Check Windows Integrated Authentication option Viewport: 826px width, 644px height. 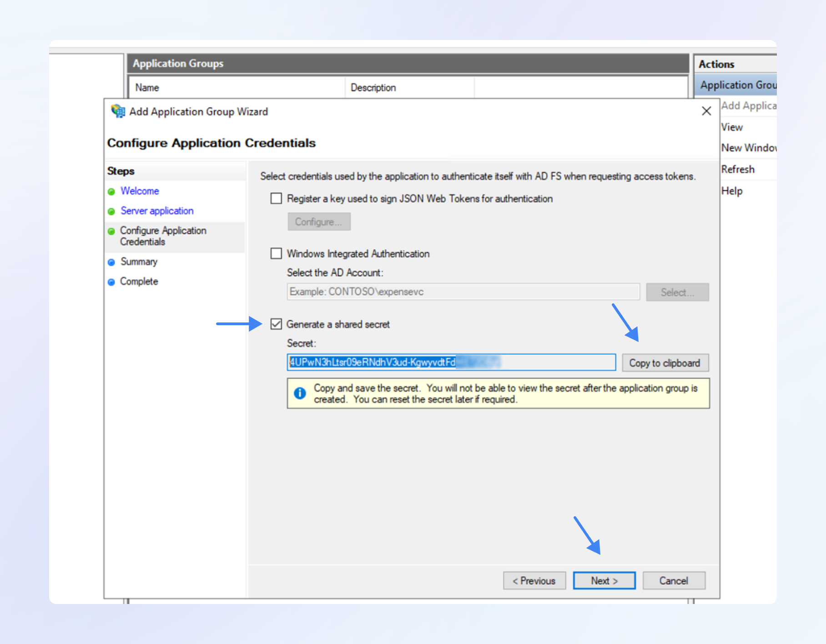tap(276, 253)
